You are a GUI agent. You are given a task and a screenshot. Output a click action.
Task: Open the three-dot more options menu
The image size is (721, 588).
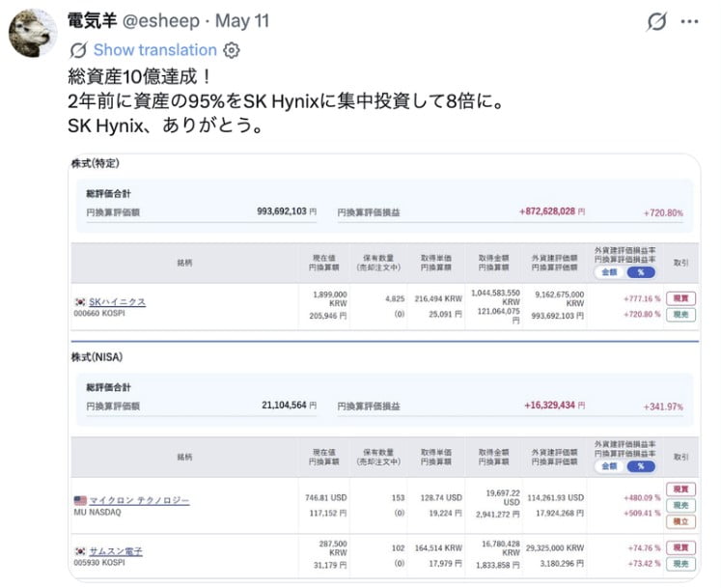(x=689, y=21)
